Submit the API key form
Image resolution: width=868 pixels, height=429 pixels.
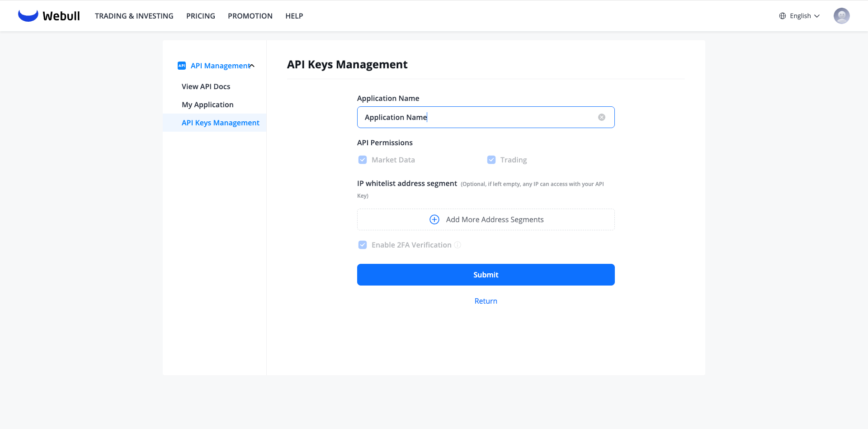pos(486,275)
